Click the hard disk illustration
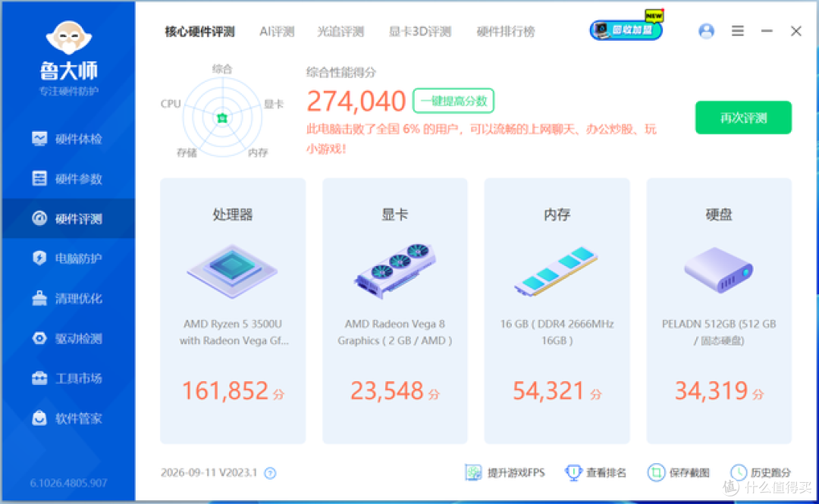 tap(719, 270)
